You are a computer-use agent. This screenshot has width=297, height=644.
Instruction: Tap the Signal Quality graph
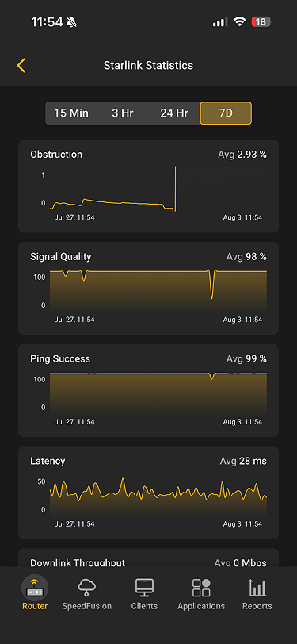click(158, 290)
